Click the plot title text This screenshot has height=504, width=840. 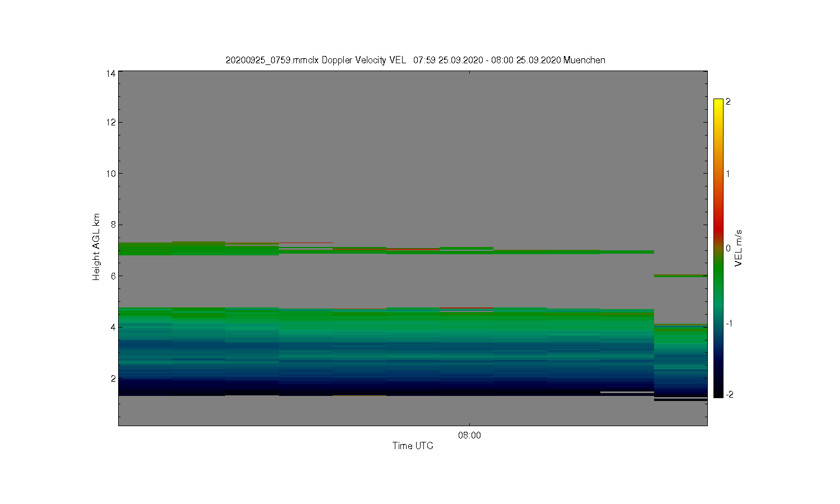[415, 60]
